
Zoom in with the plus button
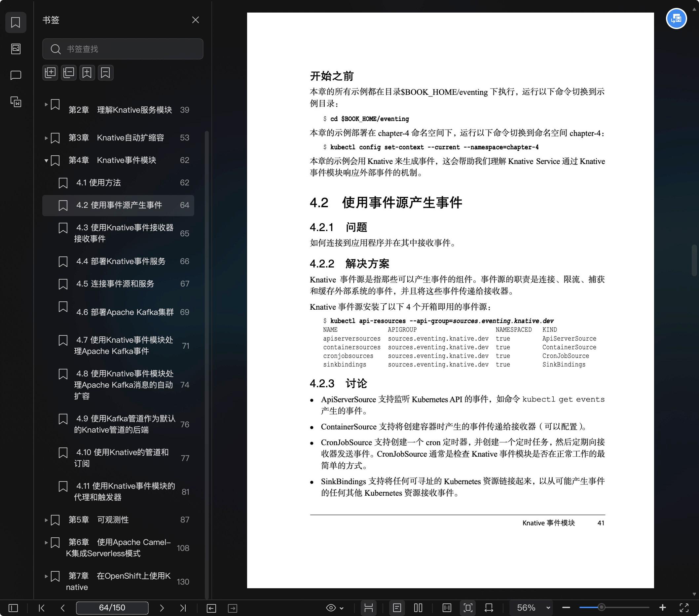pyautogui.click(x=662, y=607)
